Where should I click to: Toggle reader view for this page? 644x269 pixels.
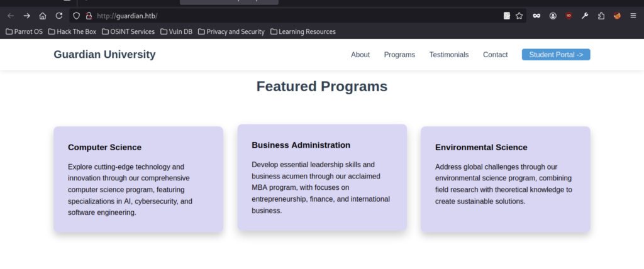[x=507, y=16]
